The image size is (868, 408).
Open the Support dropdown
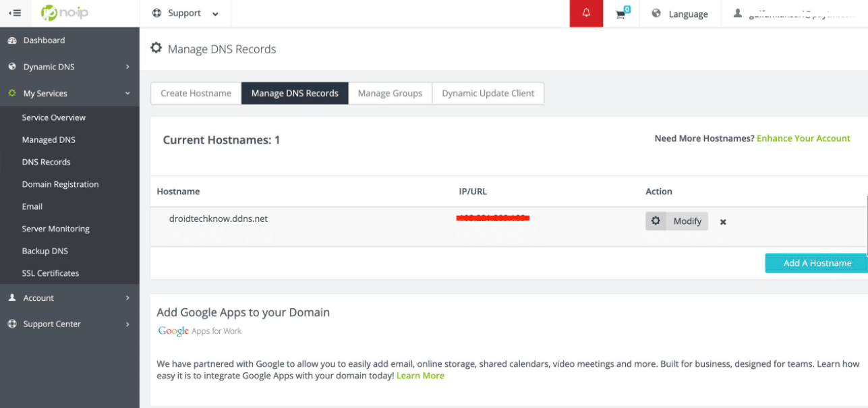[185, 13]
